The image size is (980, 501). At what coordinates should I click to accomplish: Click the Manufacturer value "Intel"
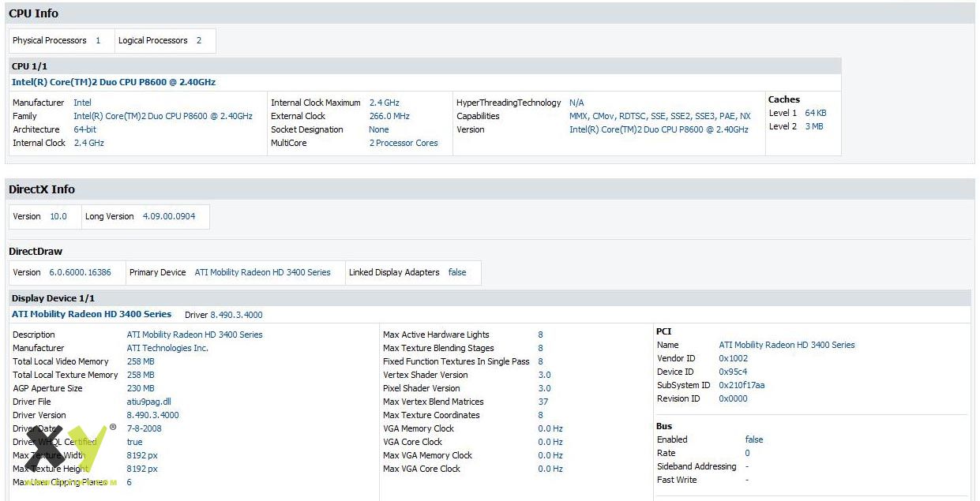coord(82,103)
